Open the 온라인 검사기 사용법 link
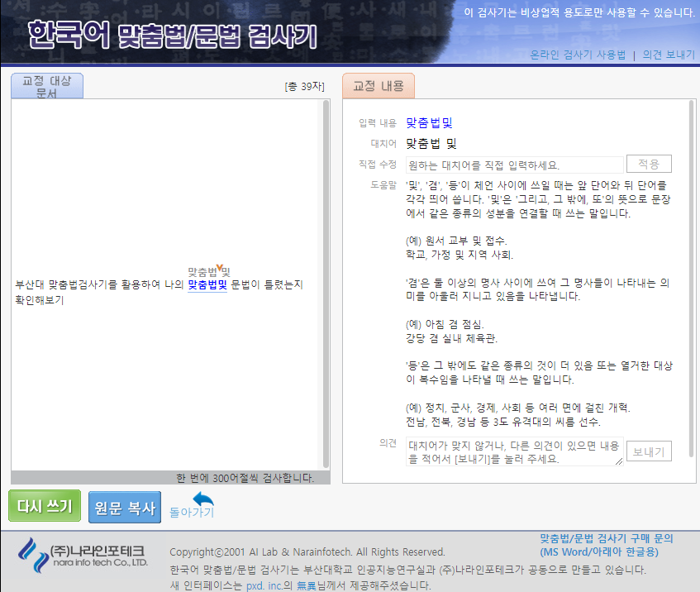Viewport: 700px width, 592px height. pyautogui.click(x=577, y=55)
